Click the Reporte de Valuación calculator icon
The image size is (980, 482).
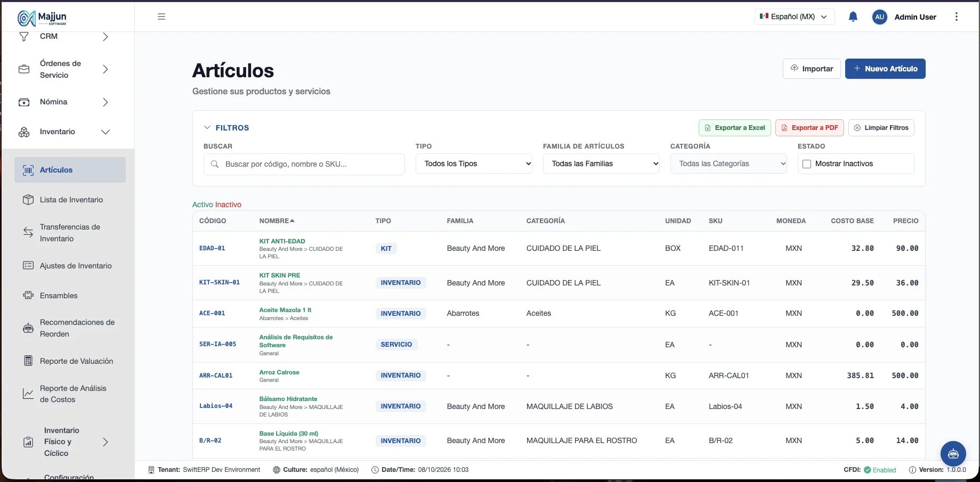pos(28,361)
